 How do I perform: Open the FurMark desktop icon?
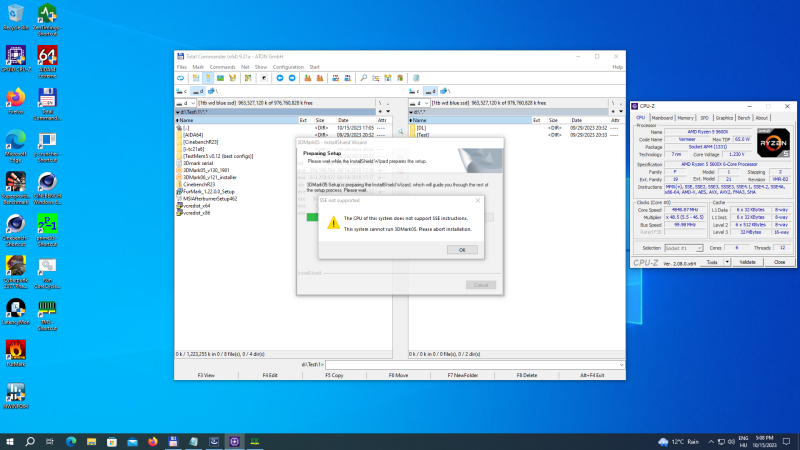pyautogui.click(x=15, y=353)
